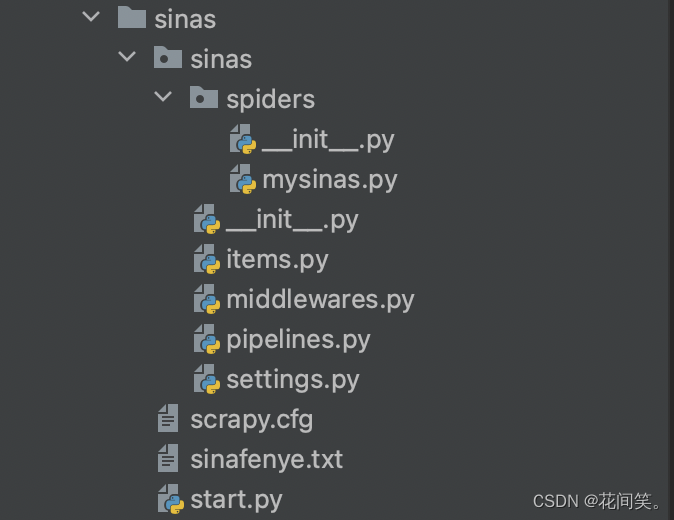Screen dimensions: 674x520
Task: Select the start.py file name
Action: (x=236, y=500)
